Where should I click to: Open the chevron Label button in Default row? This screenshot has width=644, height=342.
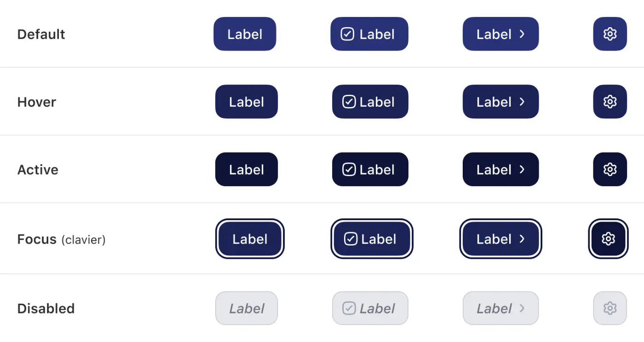(x=500, y=34)
